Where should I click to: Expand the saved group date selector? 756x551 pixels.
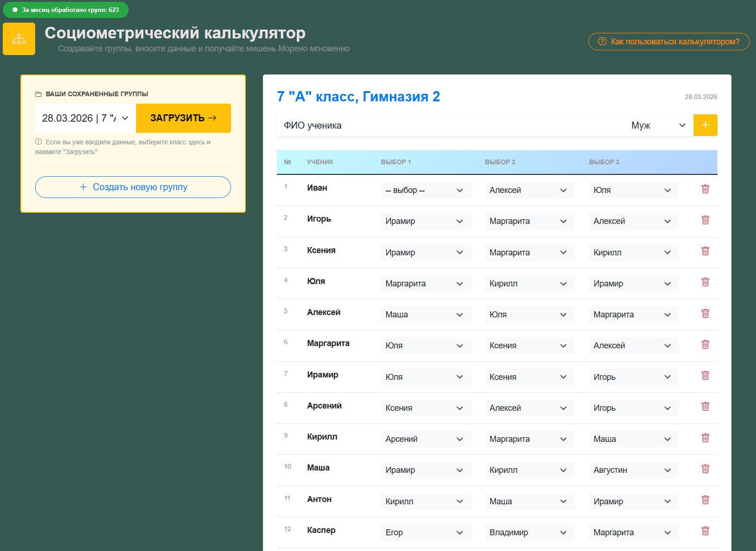point(84,118)
